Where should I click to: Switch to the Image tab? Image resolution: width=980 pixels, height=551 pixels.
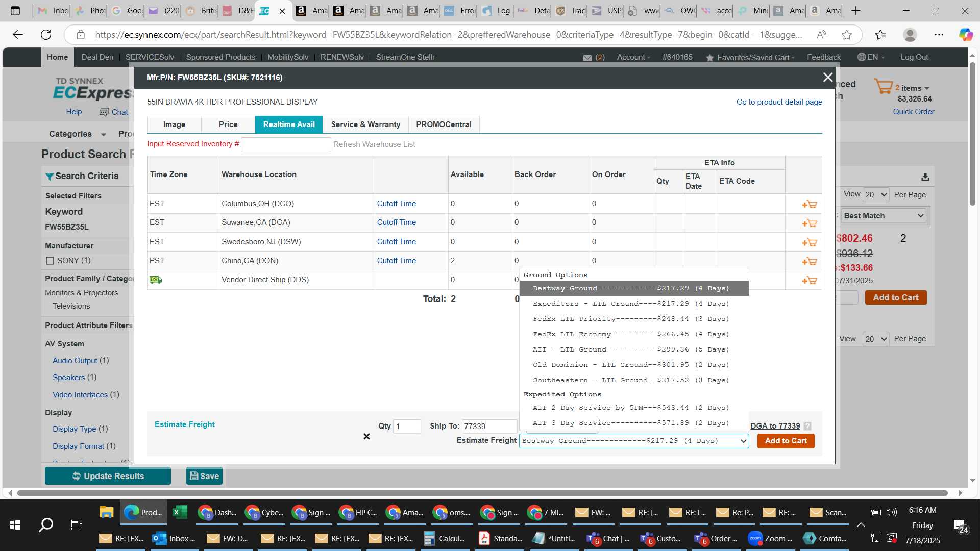pyautogui.click(x=174, y=124)
